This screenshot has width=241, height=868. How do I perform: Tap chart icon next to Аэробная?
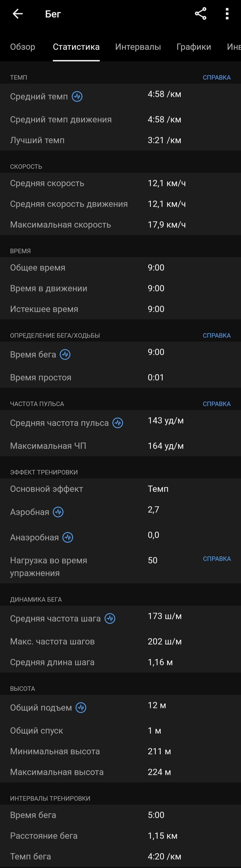[58, 512]
